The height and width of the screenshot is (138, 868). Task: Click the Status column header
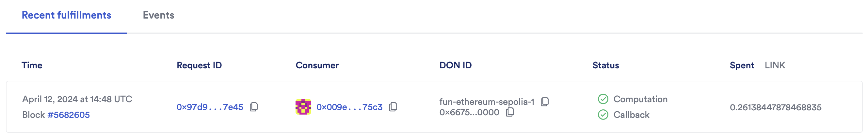click(x=605, y=65)
